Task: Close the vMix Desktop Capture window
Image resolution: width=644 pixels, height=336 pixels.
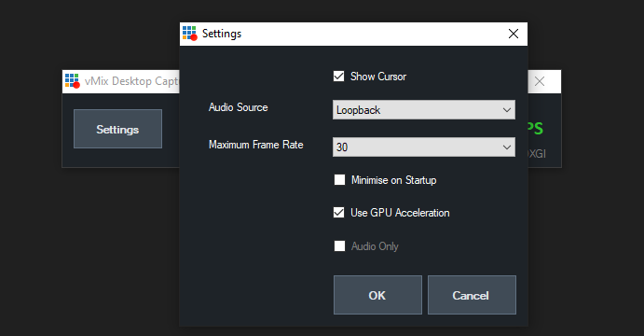Action: pyautogui.click(x=540, y=81)
